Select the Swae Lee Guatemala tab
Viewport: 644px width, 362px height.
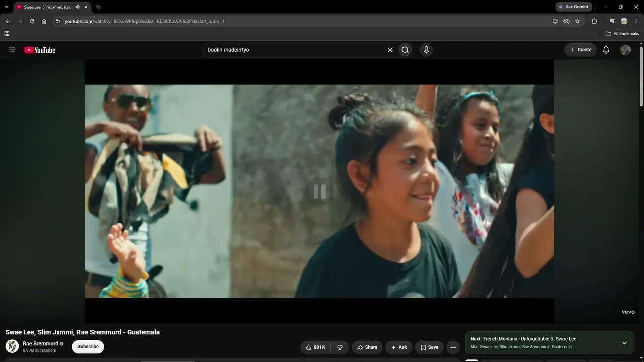coord(48,7)
